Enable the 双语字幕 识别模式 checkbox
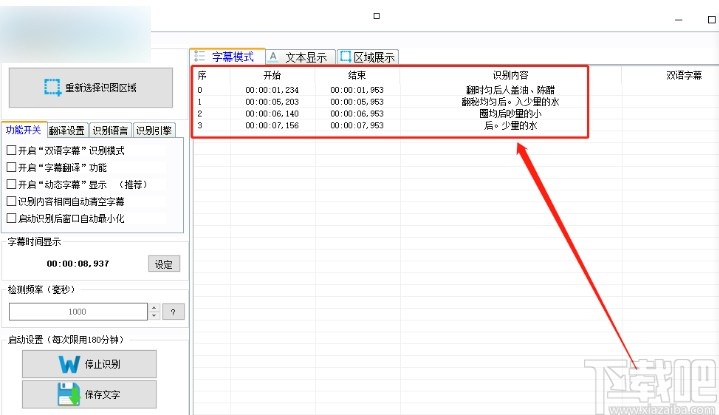This screenshot has height=415, width=719. (11, 150)
